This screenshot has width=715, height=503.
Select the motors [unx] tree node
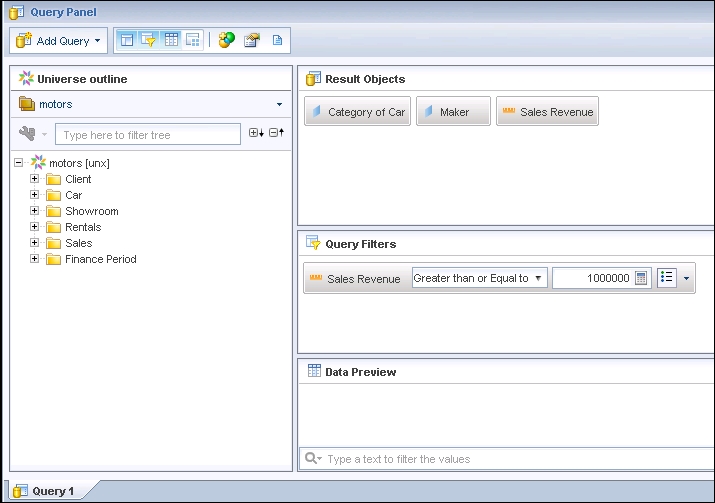point(79,163)
